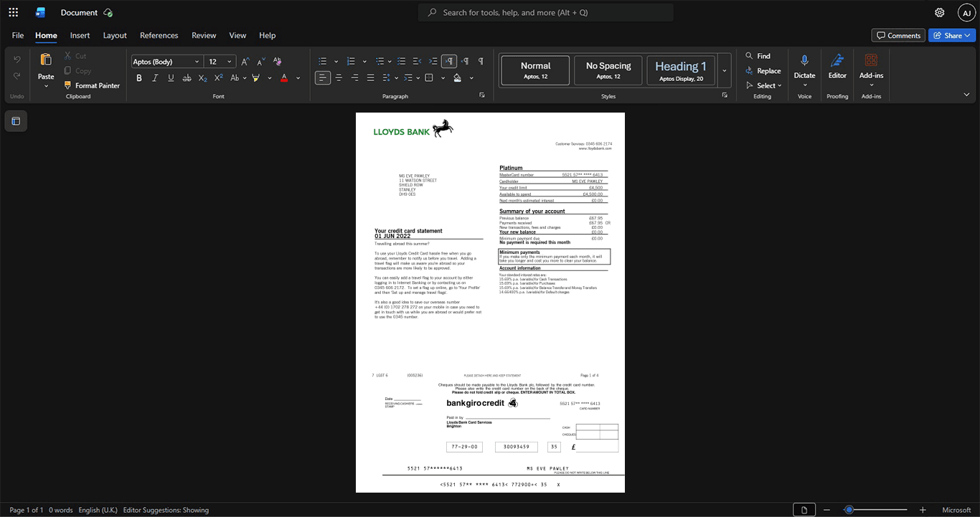Apply multilevel list
This screenshot has width=980, height=517.
pyautogui.click(x=380, y=62)
